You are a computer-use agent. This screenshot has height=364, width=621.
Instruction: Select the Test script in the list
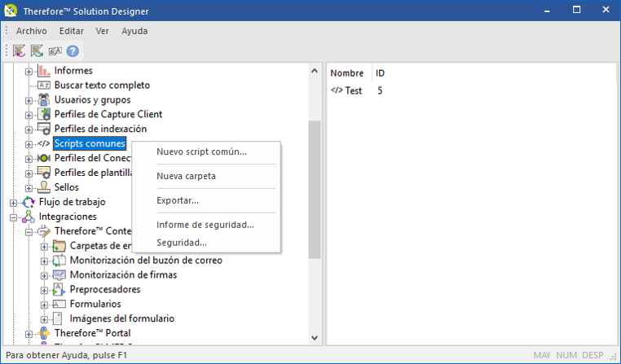tap(353, 91)
